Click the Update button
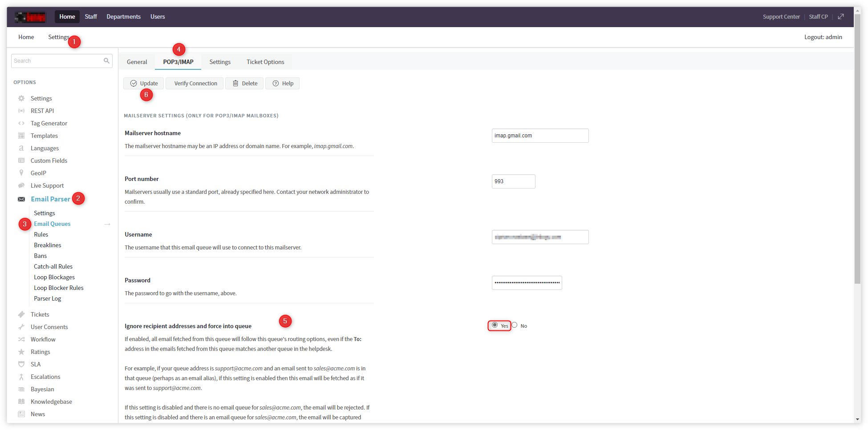Image resolution: width=868 pixels, height=430 pixels. [x=144, y=84]
